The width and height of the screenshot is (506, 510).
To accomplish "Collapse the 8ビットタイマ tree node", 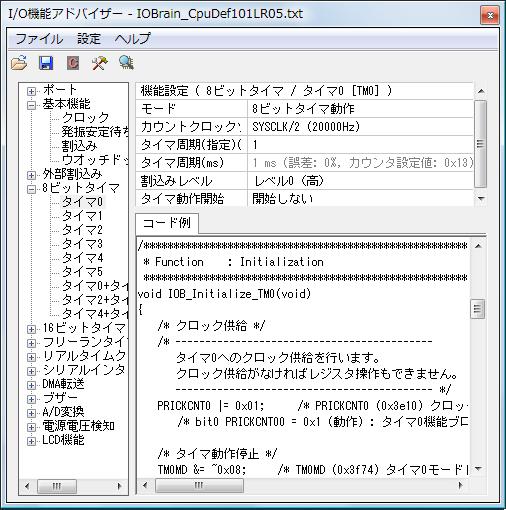I will point(31,189).
